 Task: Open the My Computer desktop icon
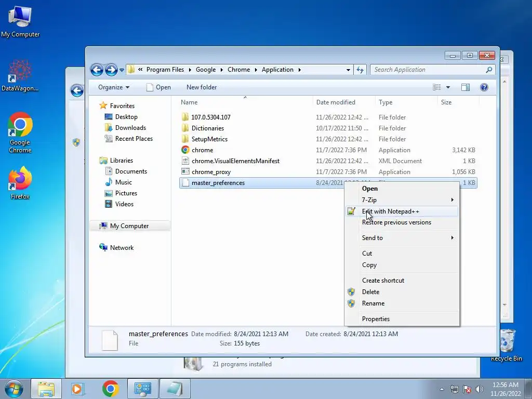(20, 22)
